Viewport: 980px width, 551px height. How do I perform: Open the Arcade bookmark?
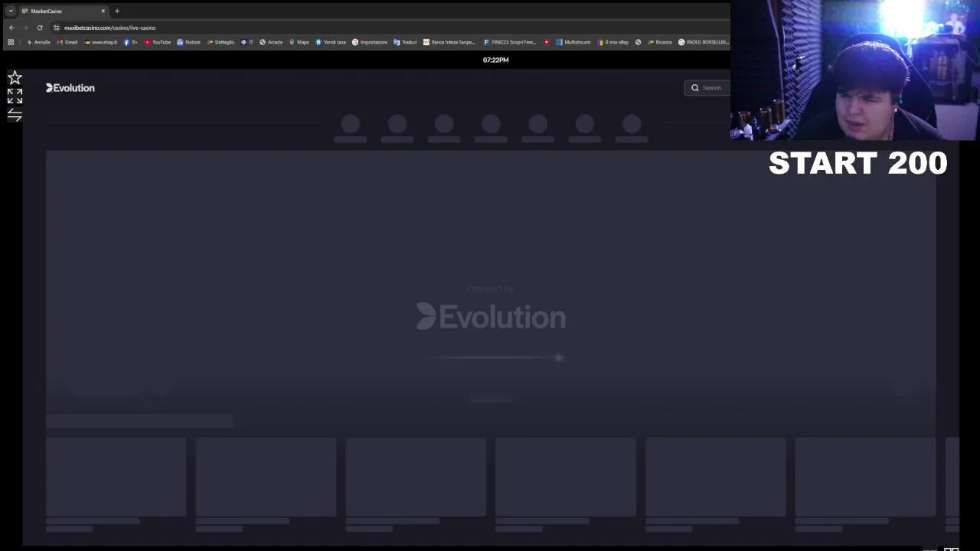[271, 42]
